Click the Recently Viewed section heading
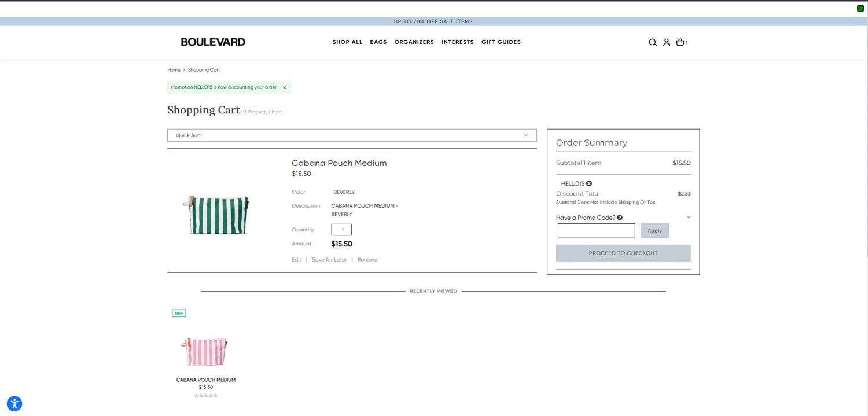This screenshot has height=416, width=868. (433, 291)
